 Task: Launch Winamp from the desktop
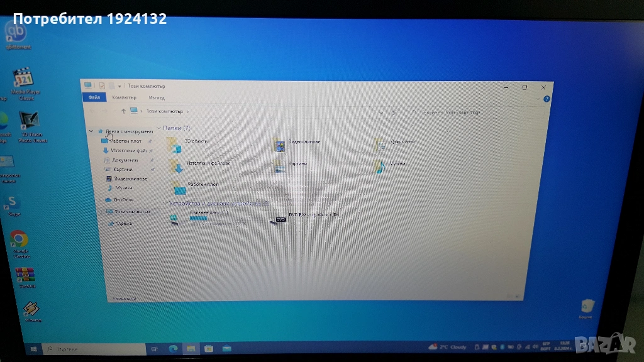click(x=31, y=311)
